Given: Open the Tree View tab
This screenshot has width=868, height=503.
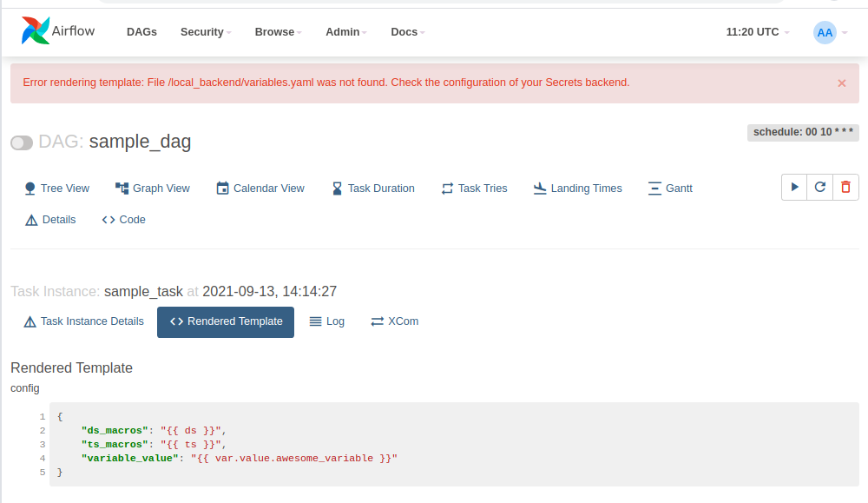Looking at the screenshot, I should (x=57, y=189).
